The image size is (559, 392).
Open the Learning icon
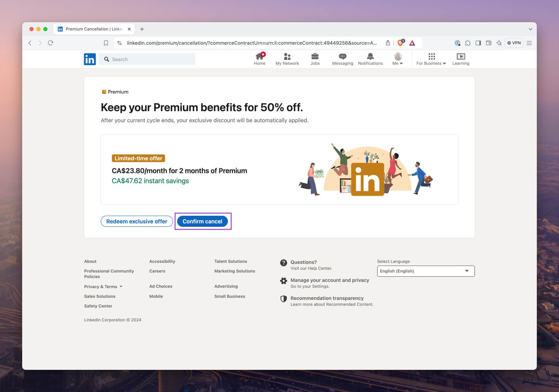[461, 59]
